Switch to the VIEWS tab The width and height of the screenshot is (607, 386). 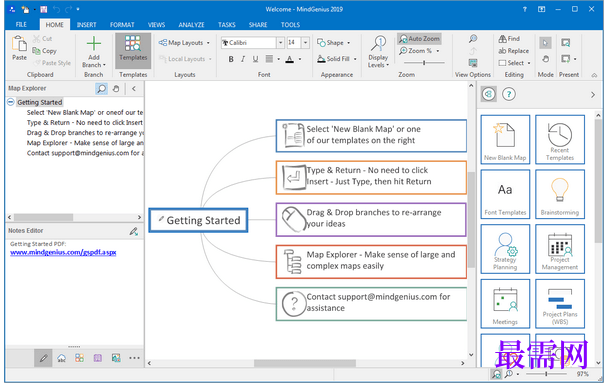(x=156, y=25)
